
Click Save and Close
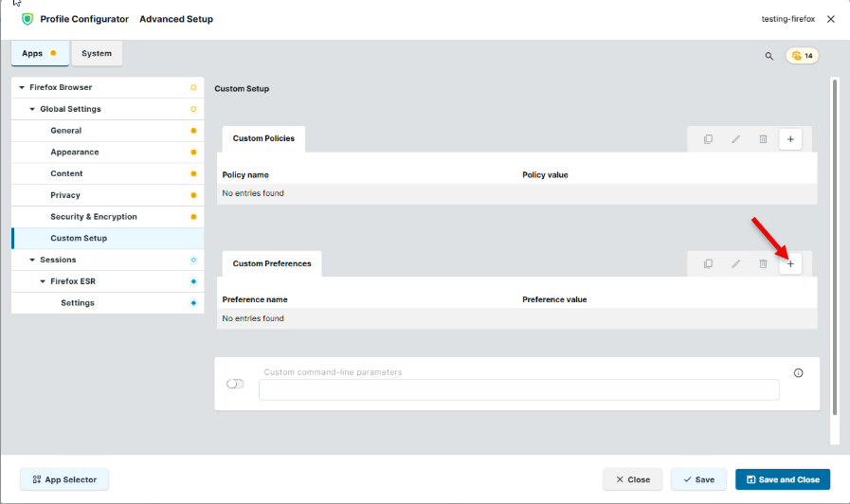[x=783, y=479]
